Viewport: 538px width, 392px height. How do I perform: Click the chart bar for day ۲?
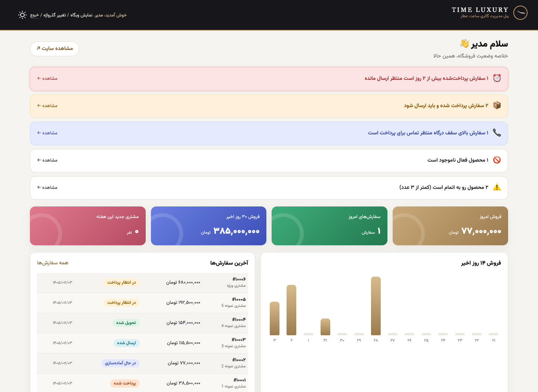pyautogui.click(x=291, y=310)
